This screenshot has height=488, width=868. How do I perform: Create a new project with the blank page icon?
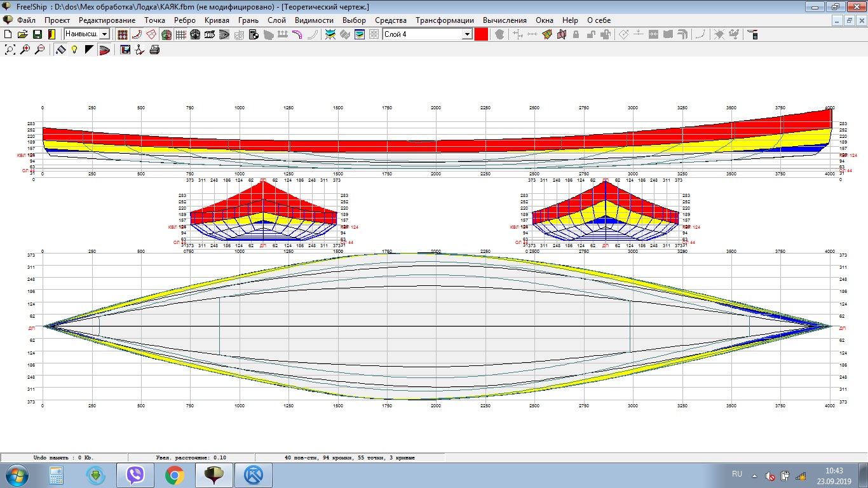8,34
